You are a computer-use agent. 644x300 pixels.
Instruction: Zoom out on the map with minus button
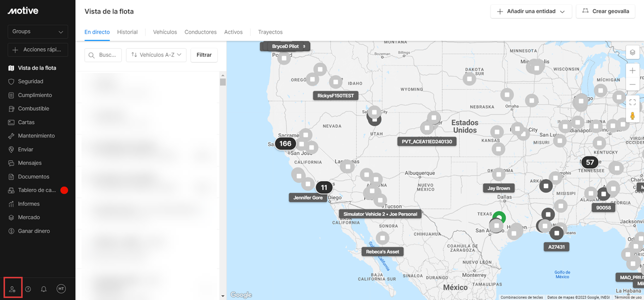point(632,84)
